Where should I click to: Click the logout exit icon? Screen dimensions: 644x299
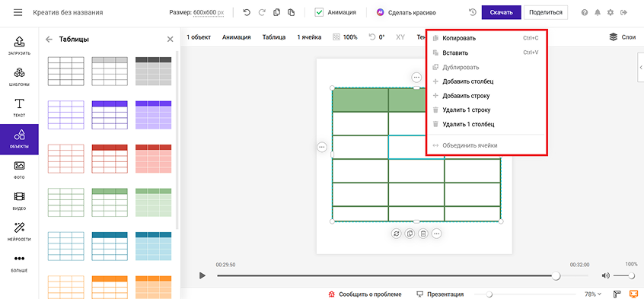624,12
